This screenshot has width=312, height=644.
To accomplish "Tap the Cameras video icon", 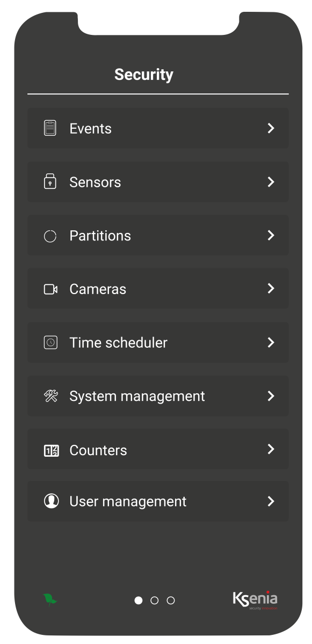I will (x=50, y=289).
